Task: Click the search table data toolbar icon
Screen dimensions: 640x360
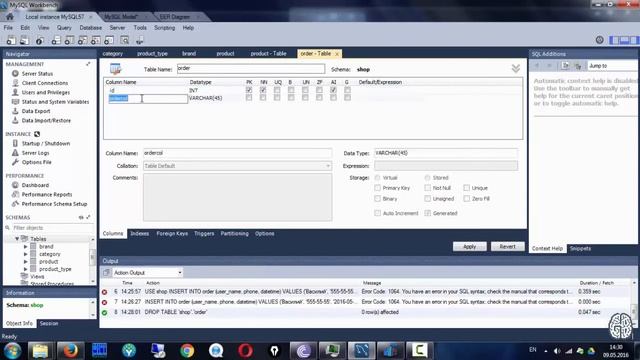Action: [x=124, y=40]
